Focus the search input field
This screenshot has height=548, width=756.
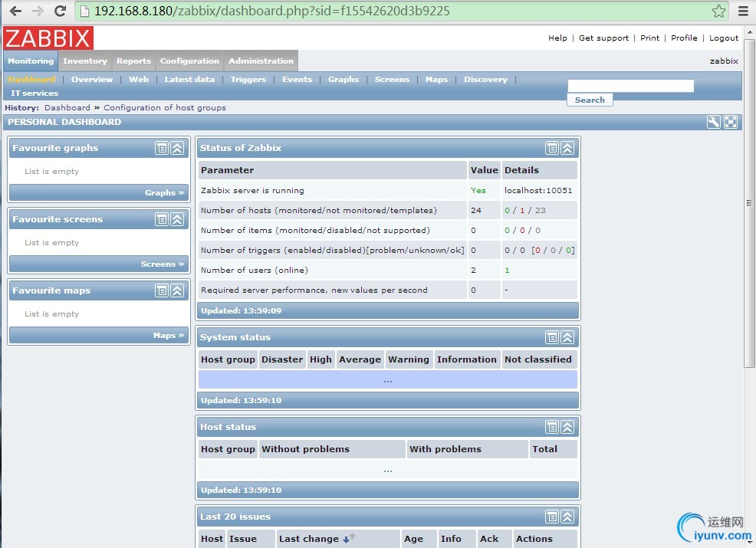[631, 86]
